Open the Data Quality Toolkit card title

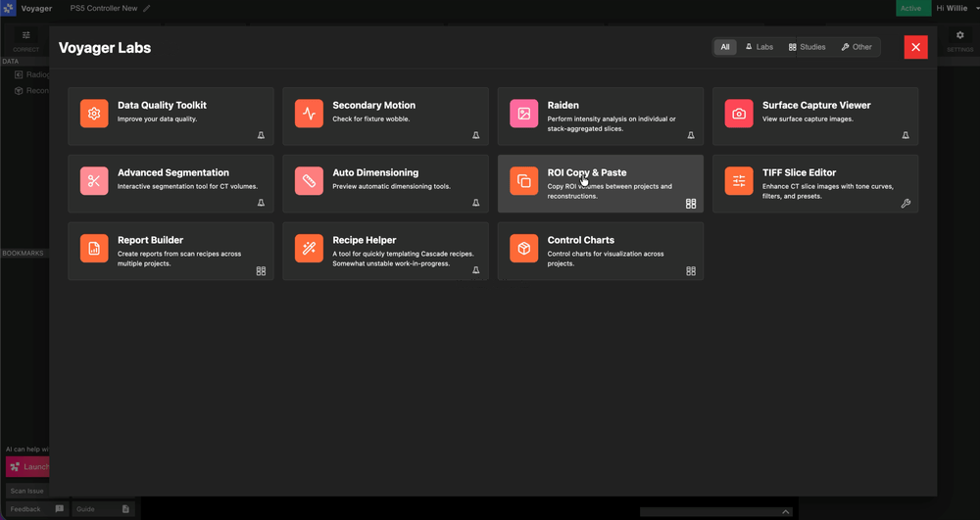(162, 105)
